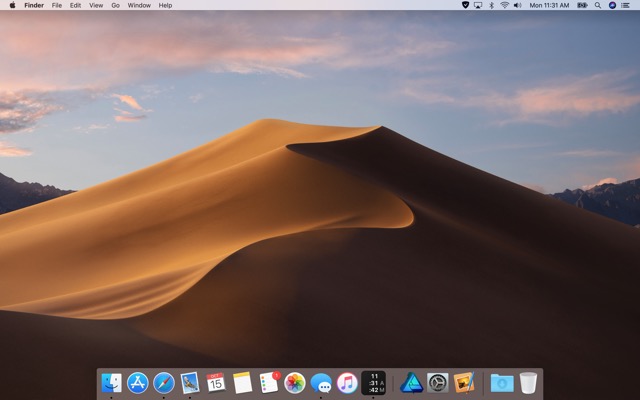The width and height of the screenshot is (640, 400).
Task: Launch iTunes from the Dock
Action: click(x=347, y=383)
